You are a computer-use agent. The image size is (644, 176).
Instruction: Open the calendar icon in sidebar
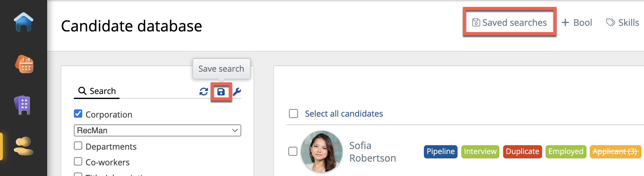(24, 64)
